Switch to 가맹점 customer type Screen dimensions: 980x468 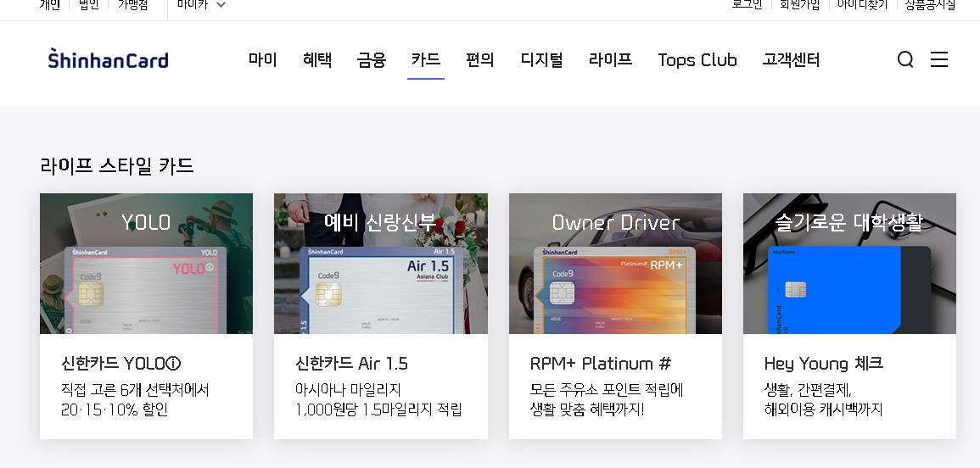click(132, 5)
